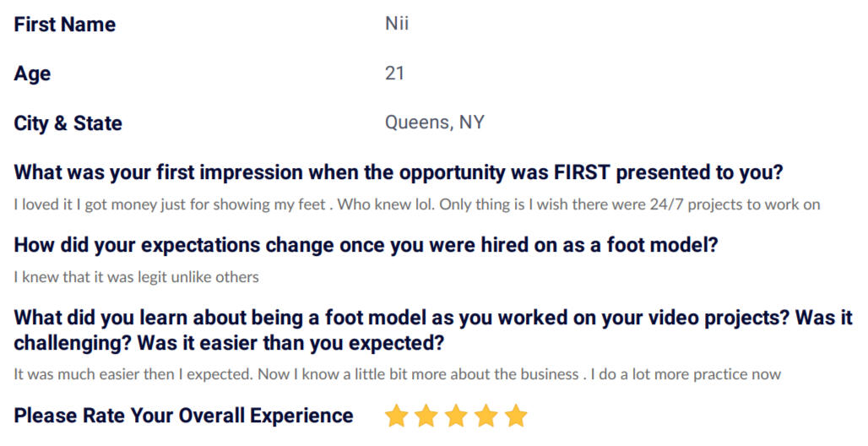Click the 'challenging? Was it easier' heading line
This screenshot has height=446, width=868.
(x=229, y=343)
